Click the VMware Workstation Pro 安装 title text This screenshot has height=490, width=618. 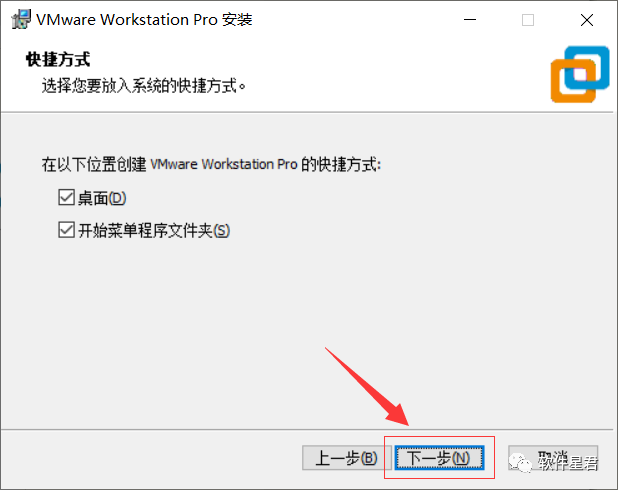pos(144,20)
